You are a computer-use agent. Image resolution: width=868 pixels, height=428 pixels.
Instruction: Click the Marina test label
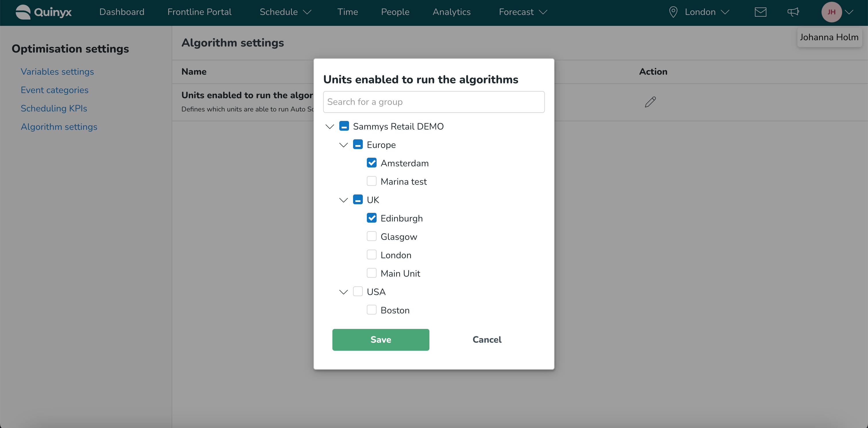403,182
